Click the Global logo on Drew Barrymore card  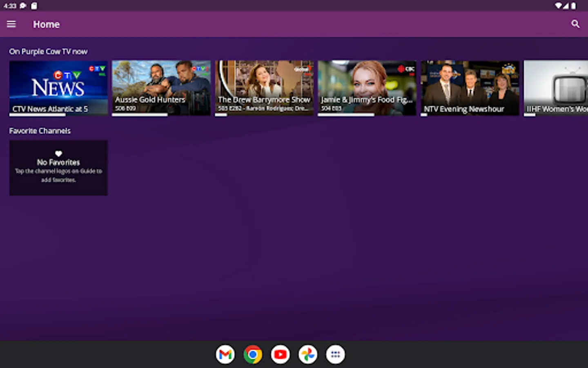303,69
